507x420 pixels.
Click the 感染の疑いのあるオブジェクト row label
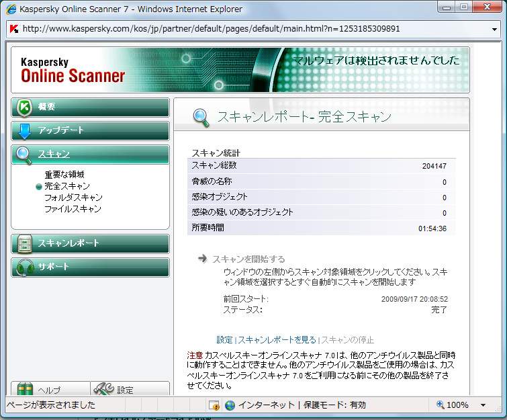(242, 212)
